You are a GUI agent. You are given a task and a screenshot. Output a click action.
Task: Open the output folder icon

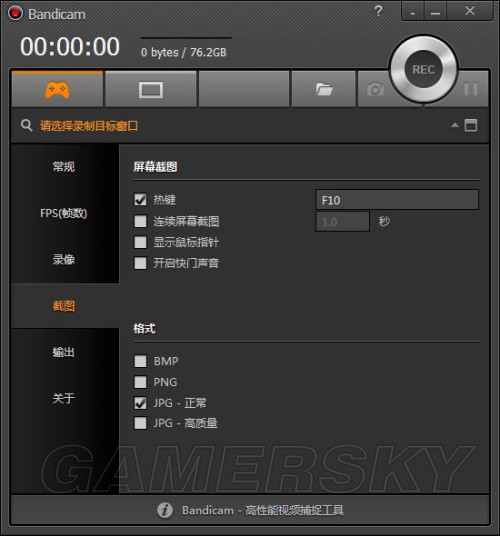click(x=324, y=90)
